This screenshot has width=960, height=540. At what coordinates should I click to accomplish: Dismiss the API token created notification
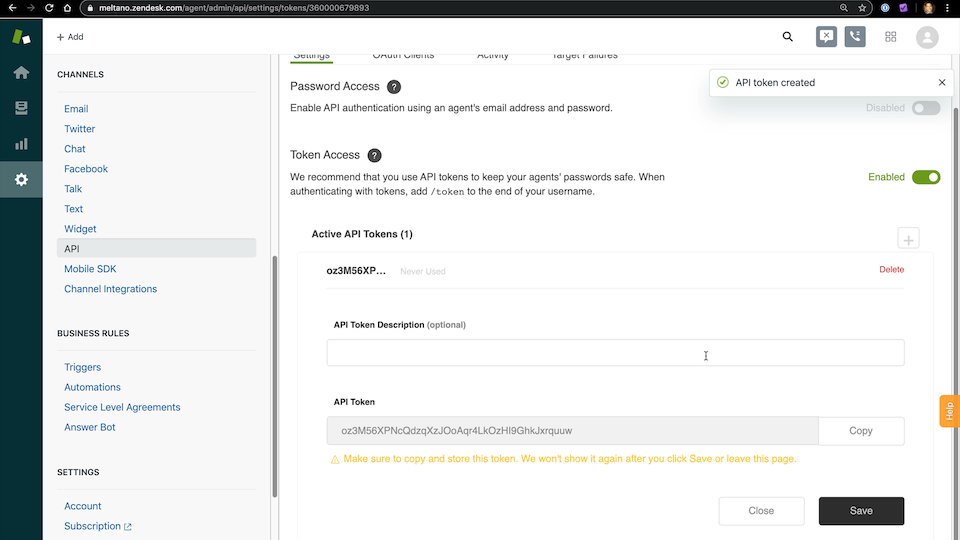click(942, 83)
